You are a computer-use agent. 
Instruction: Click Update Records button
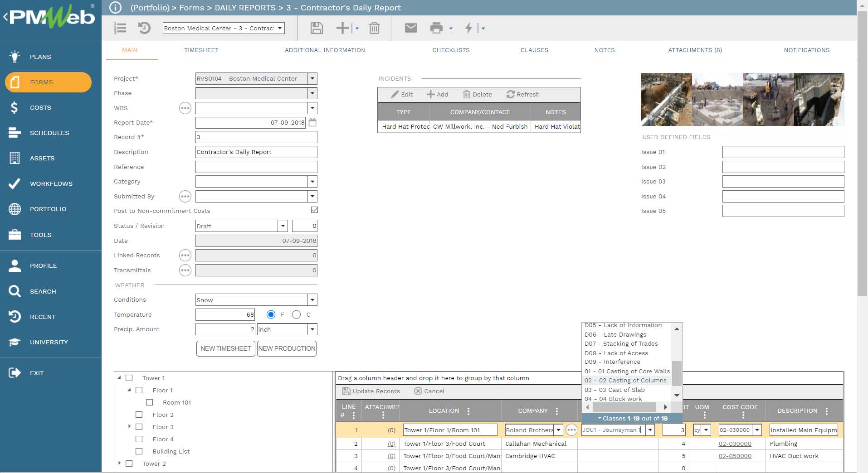(x=371, y=391)
